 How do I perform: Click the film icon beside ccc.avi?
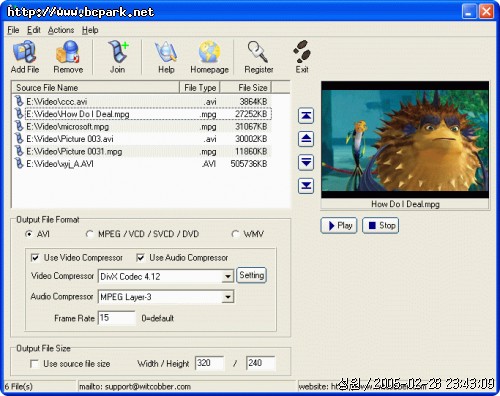(x=19, y=101)
